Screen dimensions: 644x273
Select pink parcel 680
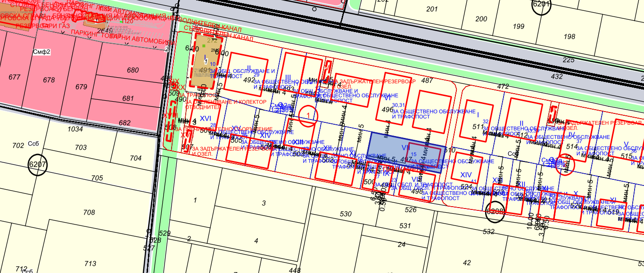(133, 70)
